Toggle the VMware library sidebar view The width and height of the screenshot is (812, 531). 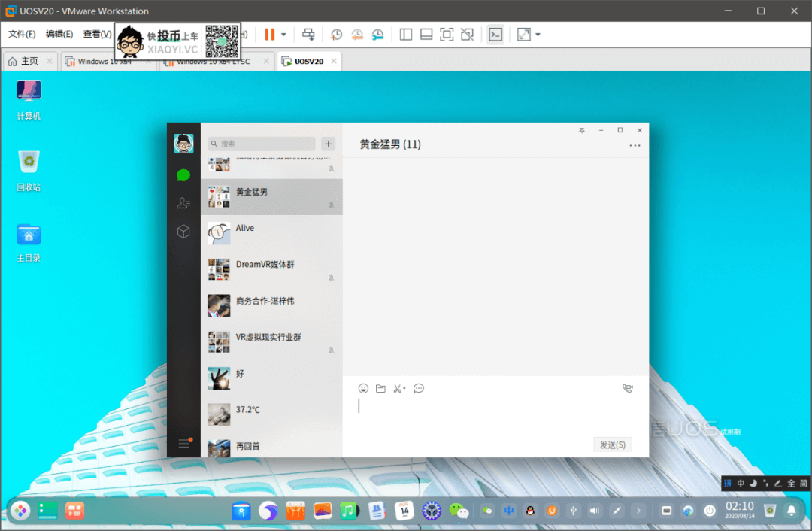pos(406,35)
